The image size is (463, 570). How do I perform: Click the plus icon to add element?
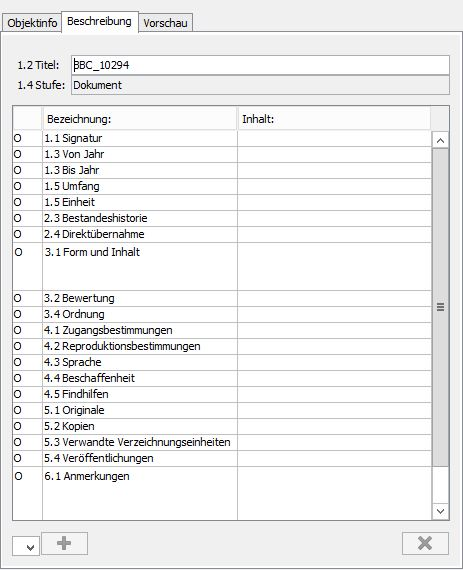pyautogui.click(x=64, y=543)
